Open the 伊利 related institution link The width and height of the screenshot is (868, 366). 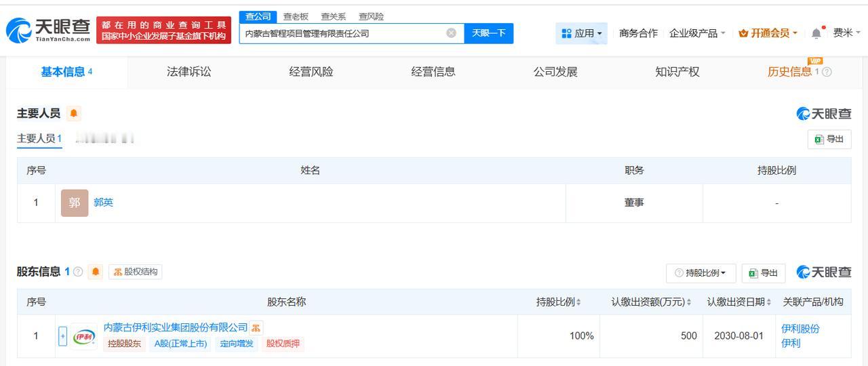[791, 343]
